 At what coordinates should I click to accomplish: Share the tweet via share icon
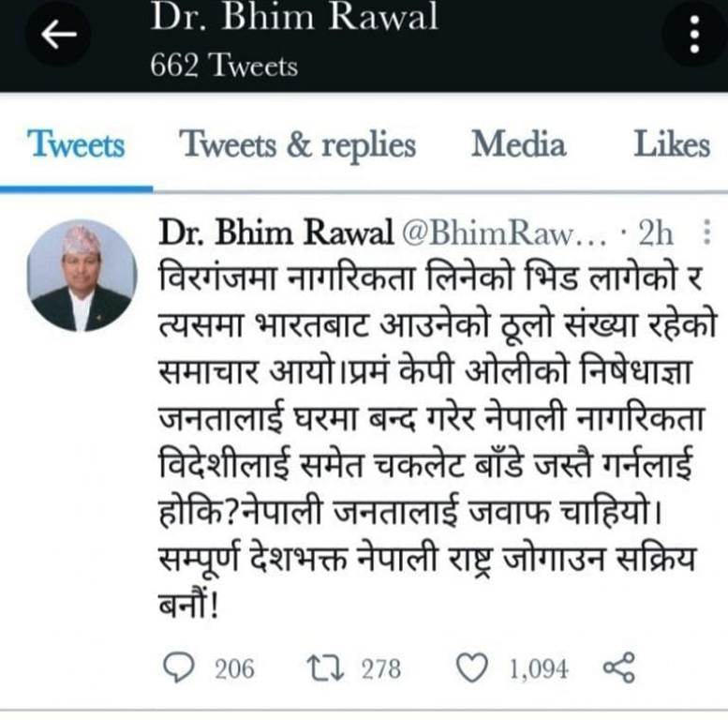pos(619,667)
